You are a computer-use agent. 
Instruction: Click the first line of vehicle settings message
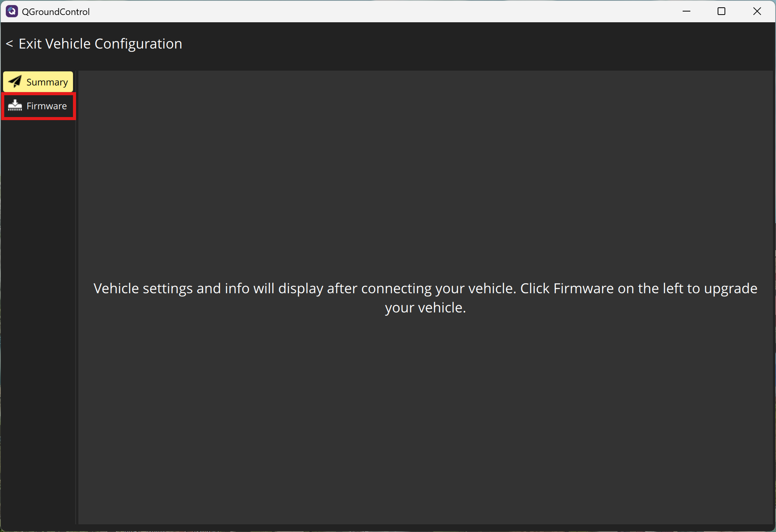425,288
